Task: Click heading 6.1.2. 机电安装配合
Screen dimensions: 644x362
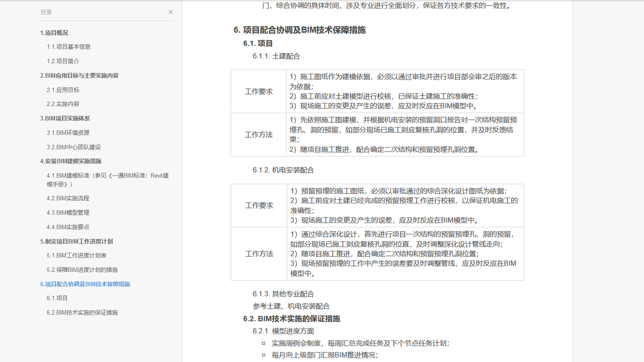Action: click(x=283, y=170)
